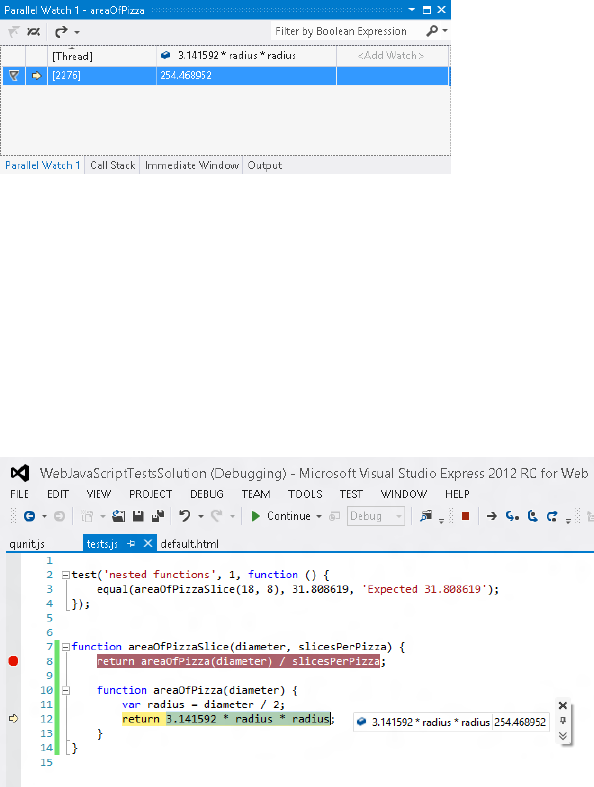Open the Continue button dropdown arrow
The width and height of the screenshot is (594, 787).
tap(319, 516)
